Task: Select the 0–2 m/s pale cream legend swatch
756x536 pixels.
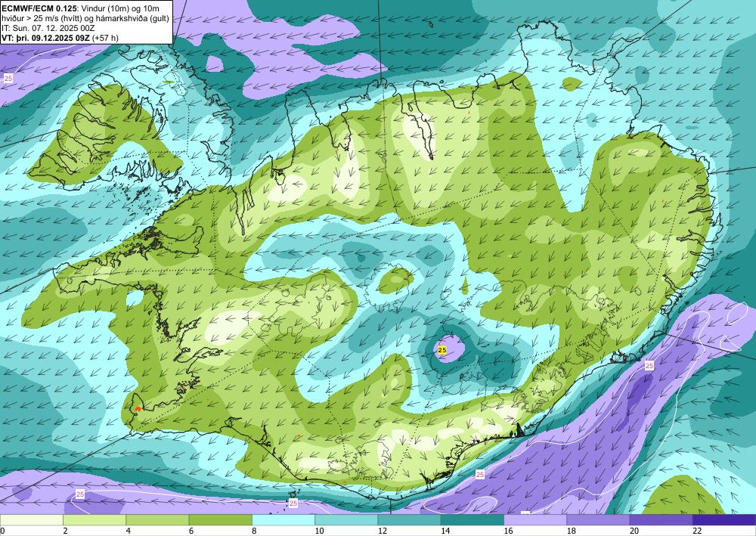Action: coord(31,519)
